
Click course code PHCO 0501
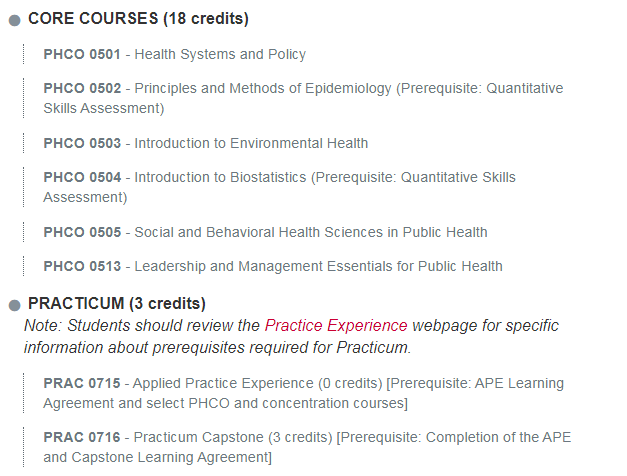(x=82, y=54)
